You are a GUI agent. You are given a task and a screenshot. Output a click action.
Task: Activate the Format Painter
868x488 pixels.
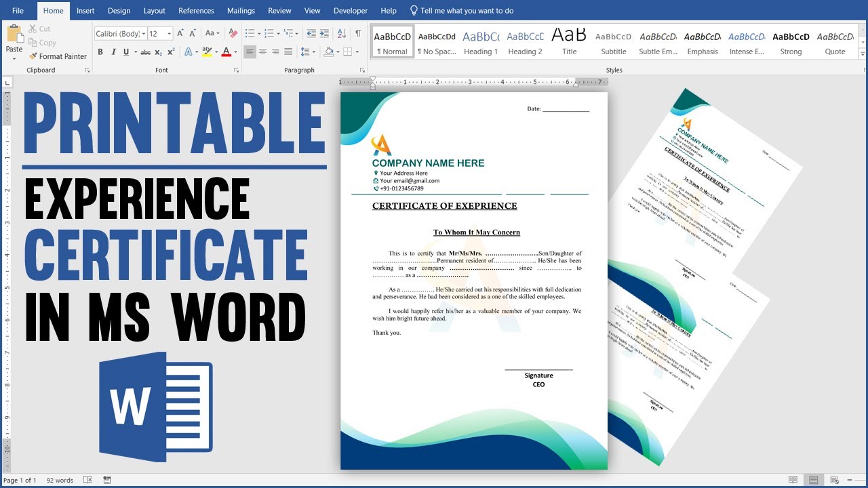[58, 56]
